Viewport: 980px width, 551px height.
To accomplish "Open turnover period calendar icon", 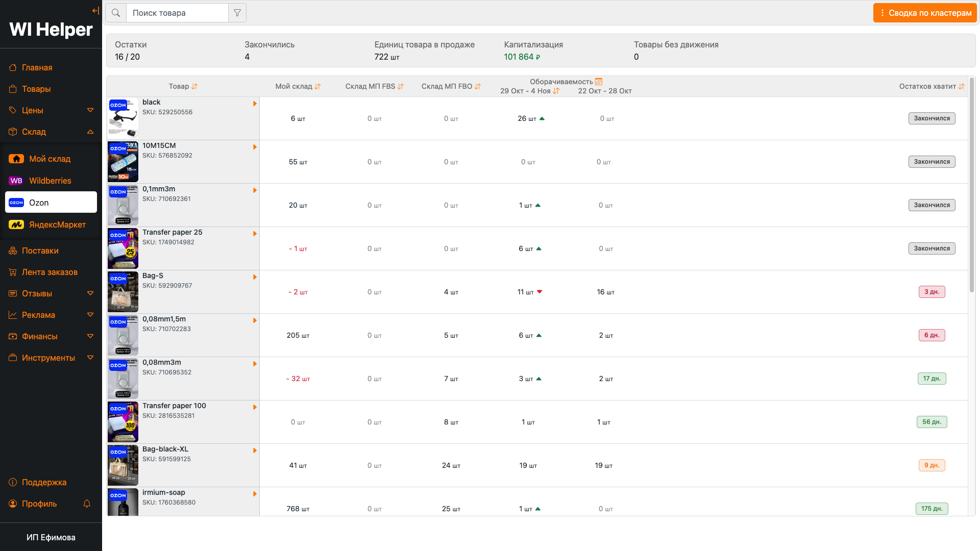I will [599, 82].
